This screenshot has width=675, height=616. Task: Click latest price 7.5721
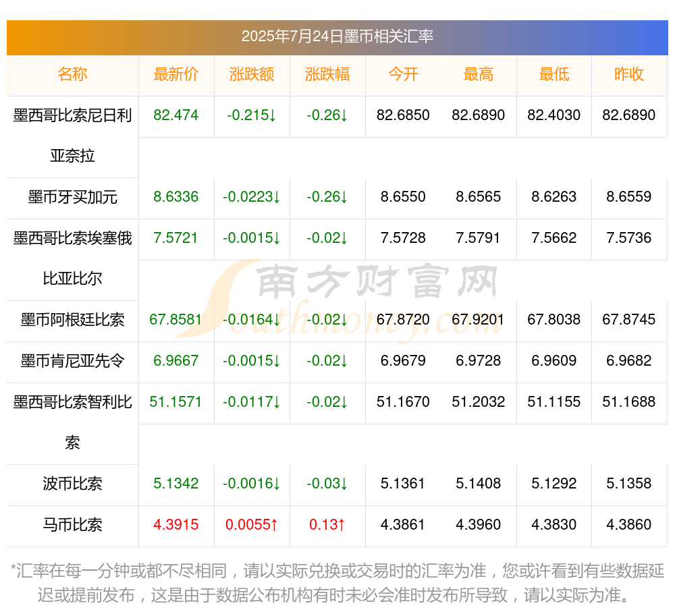point(175,238)
